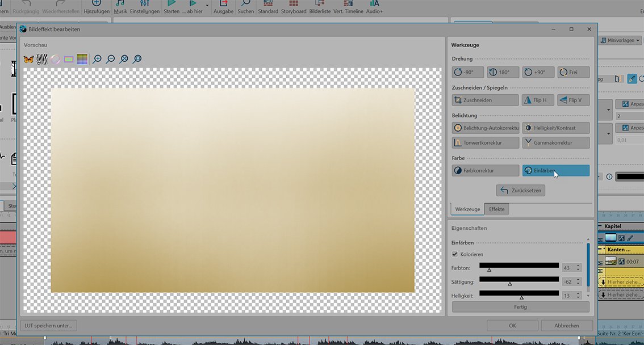The image size is (644, 345).
Task: Expand the 'ab hier' start dropdown arrow
Action: pyautogui.click(x=207, y=6)
